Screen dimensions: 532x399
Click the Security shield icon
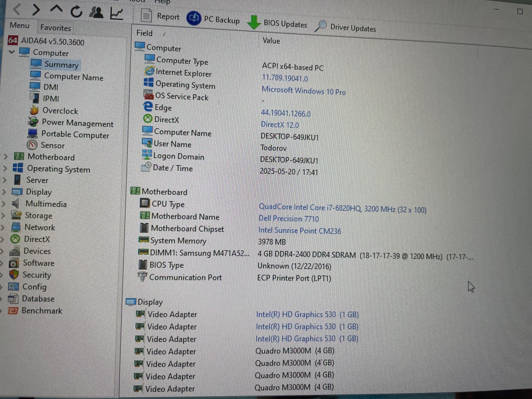[x=14, y=275]
